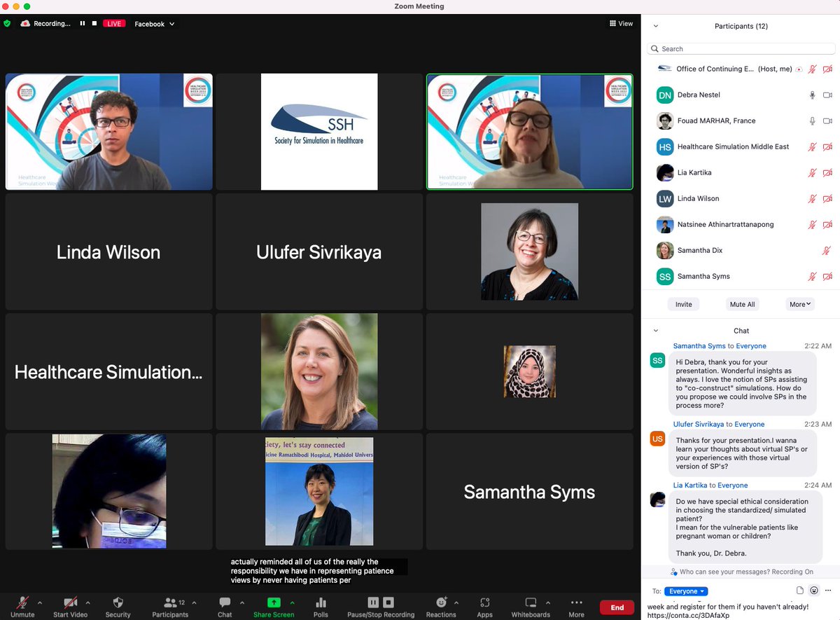Screen dimensions: 840x620
Task: Open the chat file attachment icon
Action: point(800,591)
